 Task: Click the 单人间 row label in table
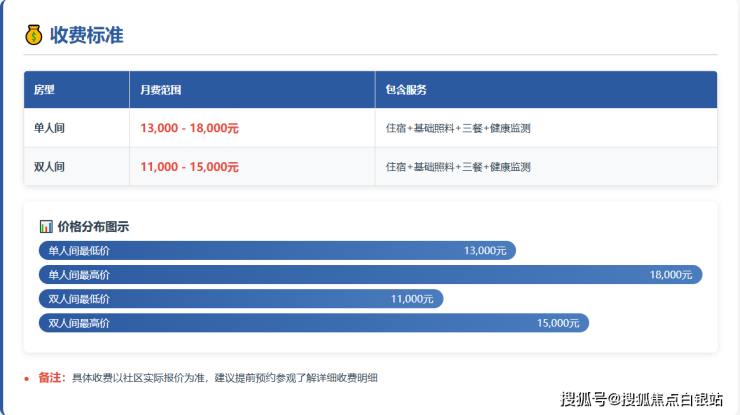[49, 128]
